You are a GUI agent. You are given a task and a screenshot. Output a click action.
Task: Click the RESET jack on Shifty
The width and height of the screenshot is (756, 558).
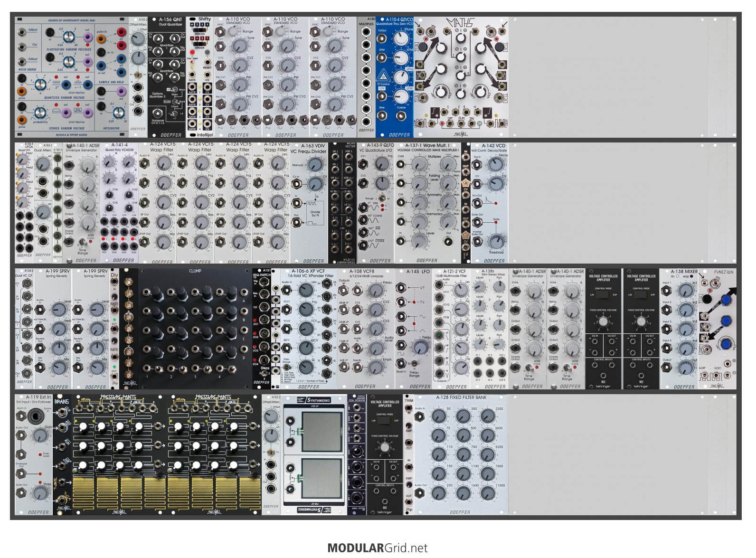pos(208,63)
